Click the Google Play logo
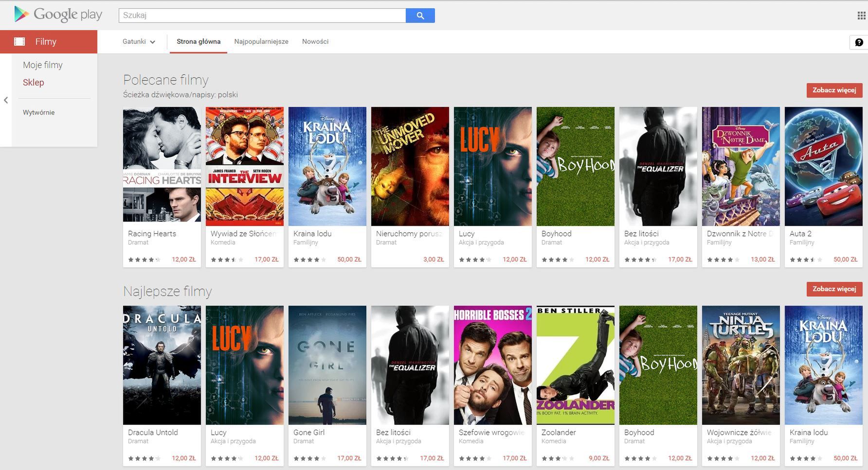The image size is (868, 470). [x=58, y=15]
